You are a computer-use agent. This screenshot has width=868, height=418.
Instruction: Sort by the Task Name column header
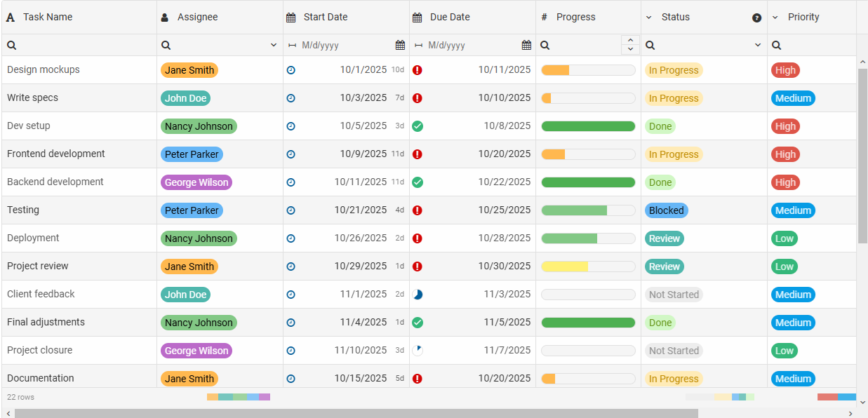(48, 17)
